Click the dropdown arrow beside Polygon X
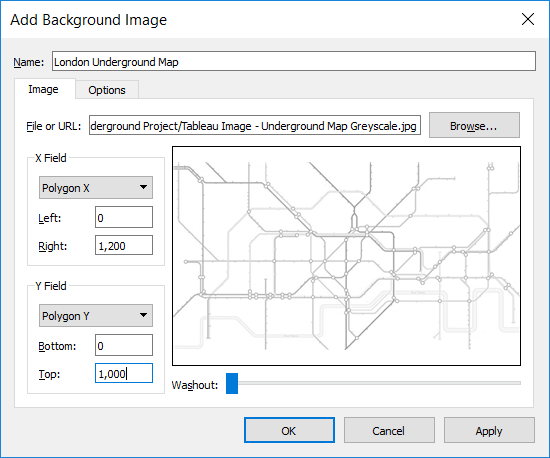Viewport: 550px width, 458px height. point(143,187)
